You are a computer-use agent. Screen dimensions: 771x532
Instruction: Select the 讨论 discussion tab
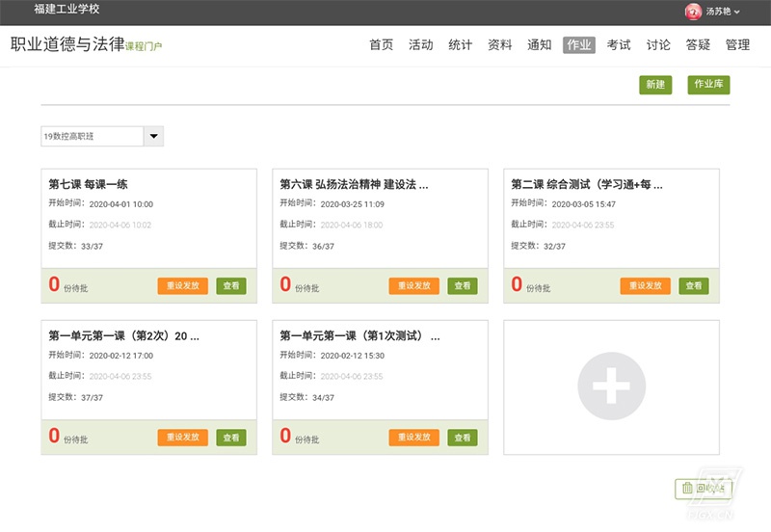click(658, 44)
